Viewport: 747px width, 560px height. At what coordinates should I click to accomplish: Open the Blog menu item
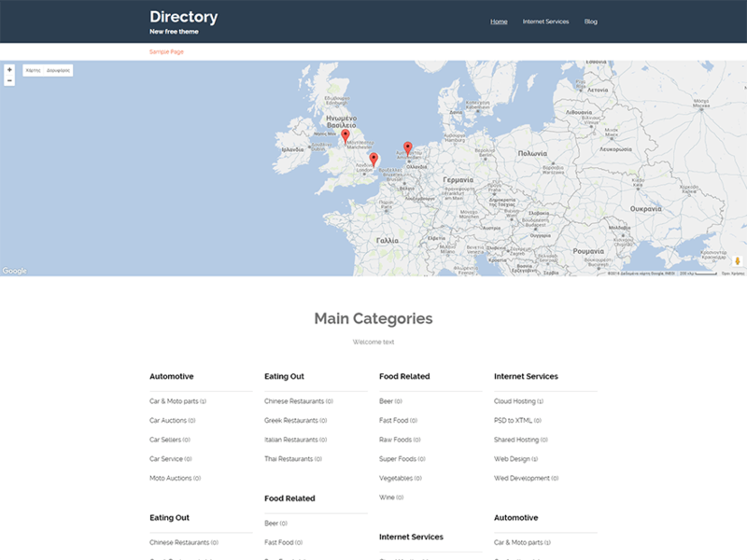coord(589,21)
